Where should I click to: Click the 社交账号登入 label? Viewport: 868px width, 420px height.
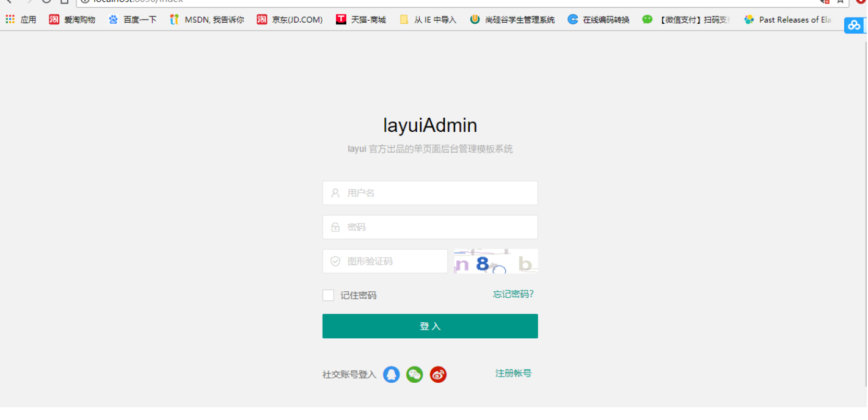(x=349, y=375)
